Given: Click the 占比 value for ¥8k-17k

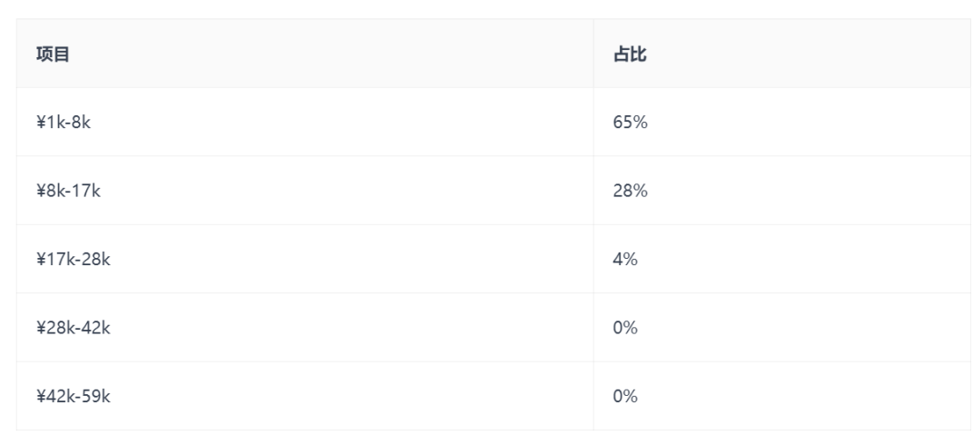Looking at the screenshot, I should coord(630,191).
